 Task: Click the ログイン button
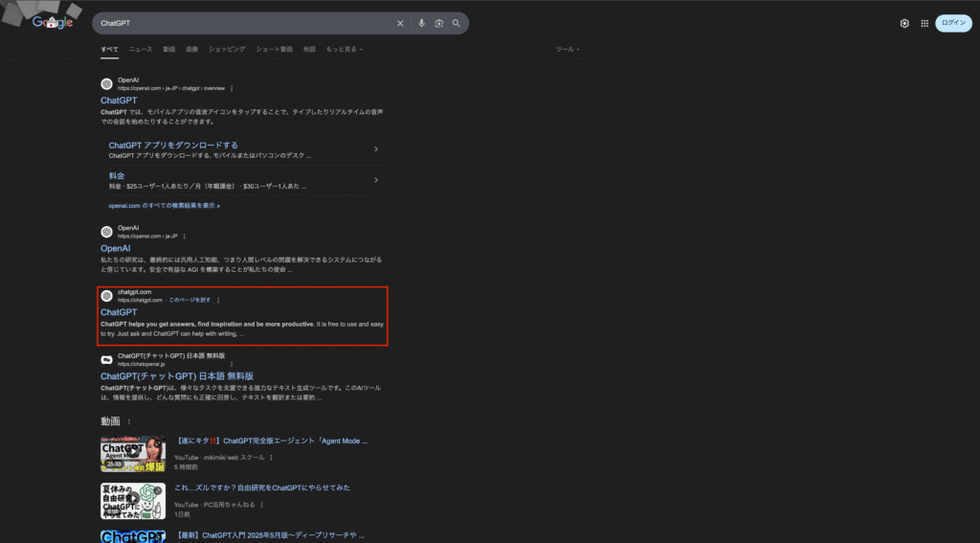[953, 23]
